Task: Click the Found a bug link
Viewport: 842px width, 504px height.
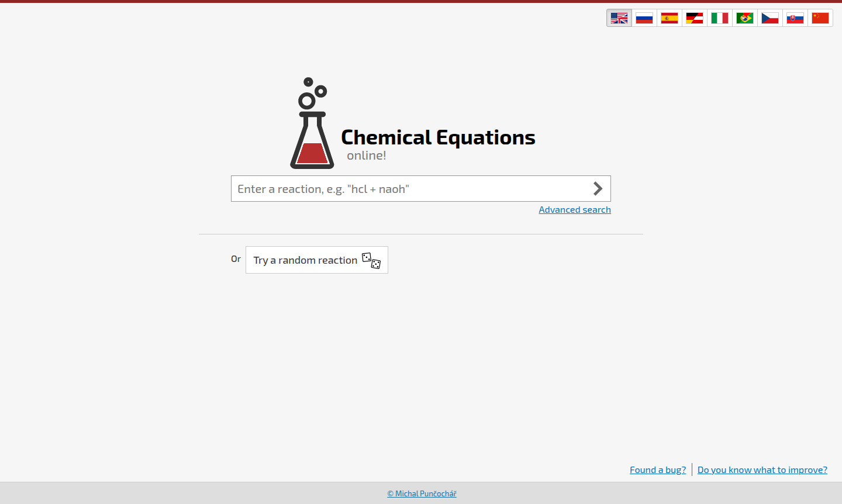Action: click(657, 470)
